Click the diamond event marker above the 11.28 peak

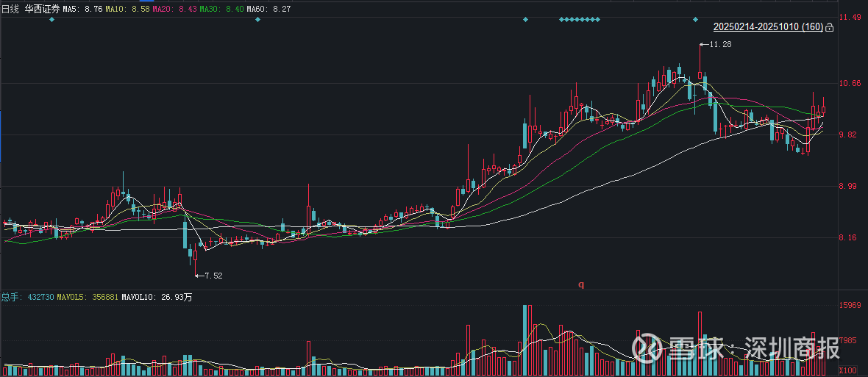[x=696, y=19]
